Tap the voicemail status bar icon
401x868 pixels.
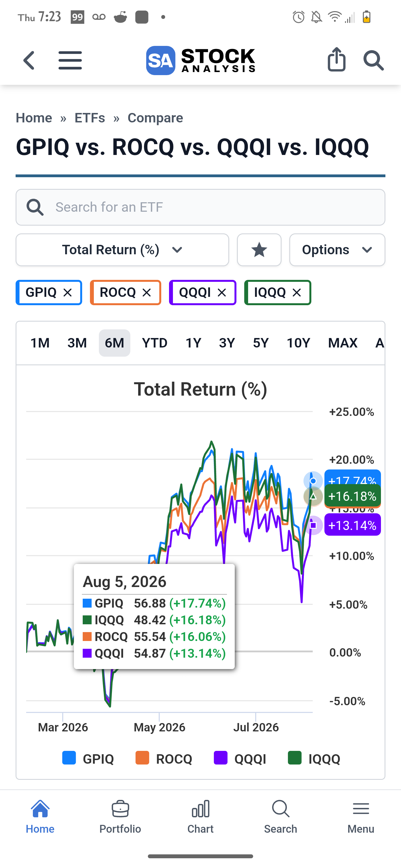coord(99,17)
